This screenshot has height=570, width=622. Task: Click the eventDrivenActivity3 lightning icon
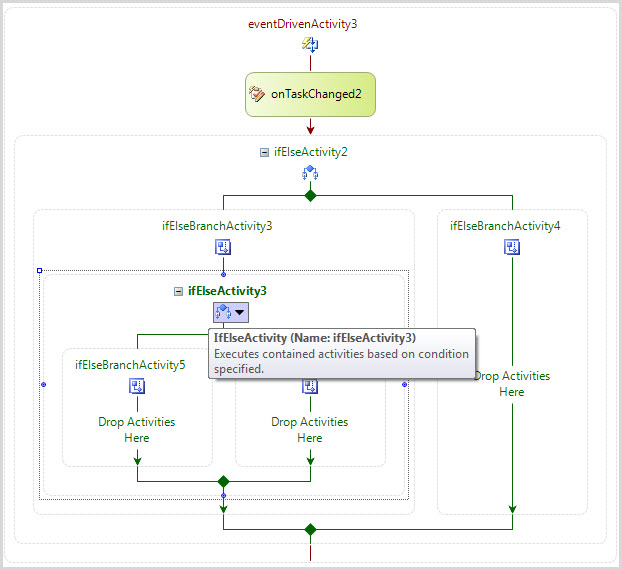click(310, 44)
